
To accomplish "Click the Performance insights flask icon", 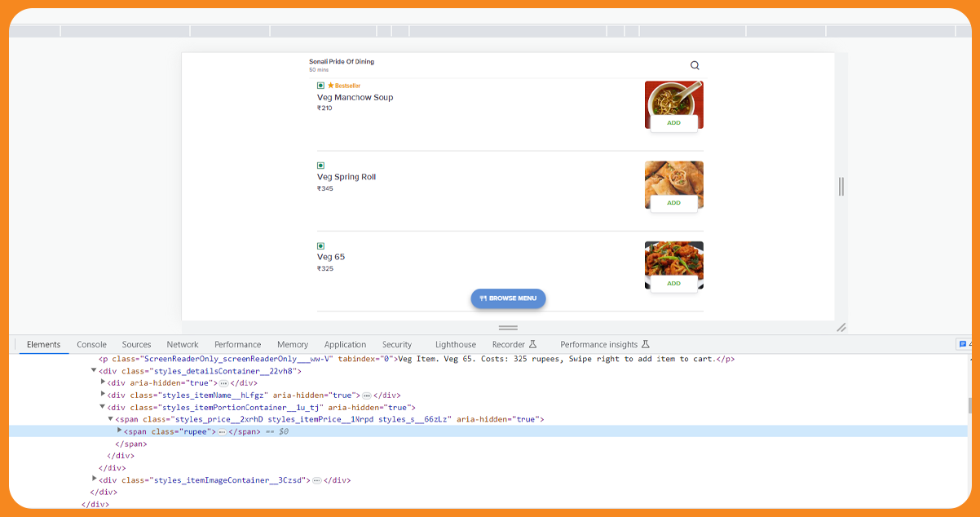I will 645,345.
